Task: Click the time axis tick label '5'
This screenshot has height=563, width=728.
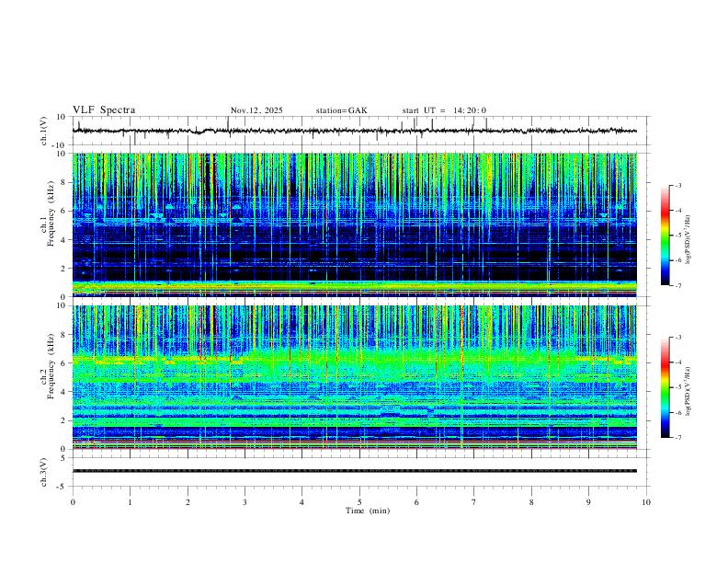Action: [x=359, y=502]
